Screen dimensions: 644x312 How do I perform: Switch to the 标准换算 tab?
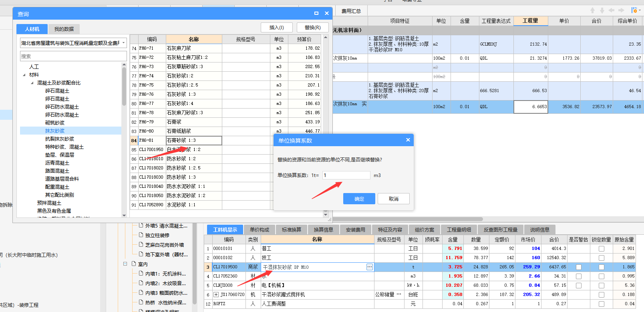tap(292, 229)
